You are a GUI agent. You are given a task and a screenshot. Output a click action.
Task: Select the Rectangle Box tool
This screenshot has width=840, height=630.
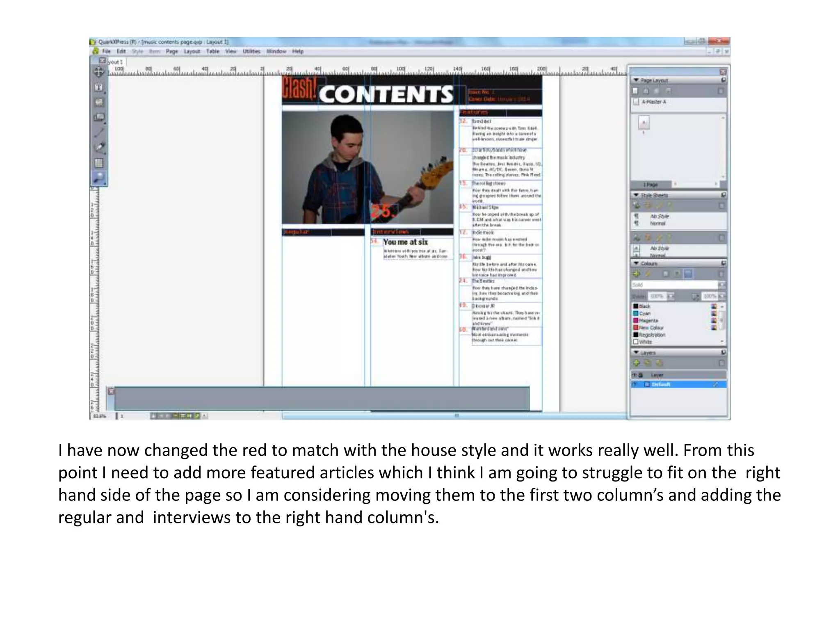(99, 118)
